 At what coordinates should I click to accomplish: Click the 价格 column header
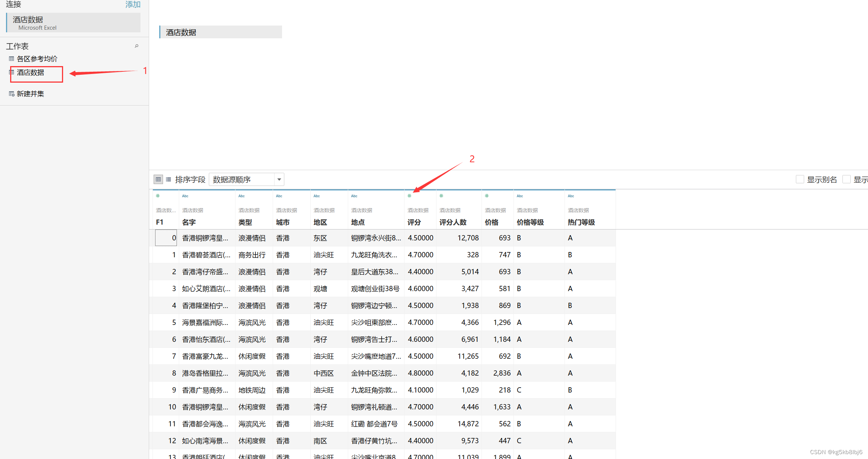tap(492, 222)
